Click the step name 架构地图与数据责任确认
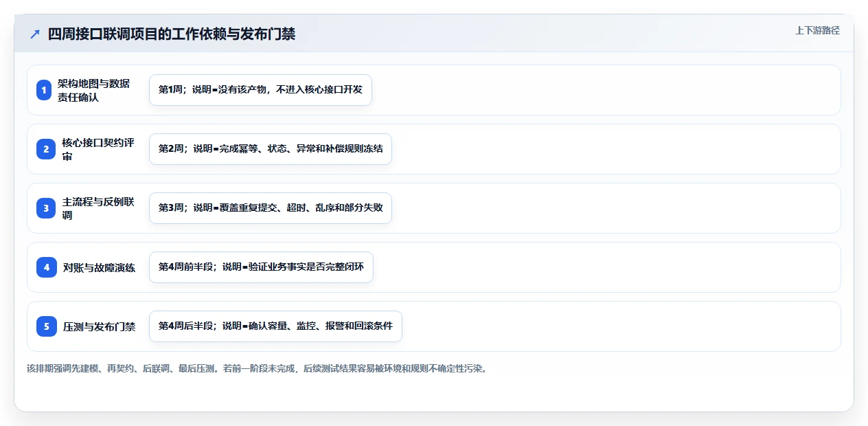Screen dimensions: 868x426 tap(93, 90)
